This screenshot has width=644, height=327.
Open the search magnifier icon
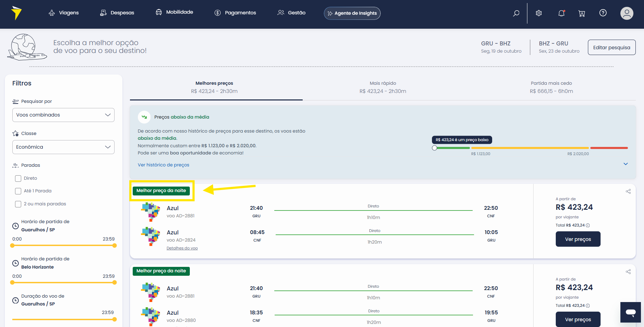click(516, 13)
